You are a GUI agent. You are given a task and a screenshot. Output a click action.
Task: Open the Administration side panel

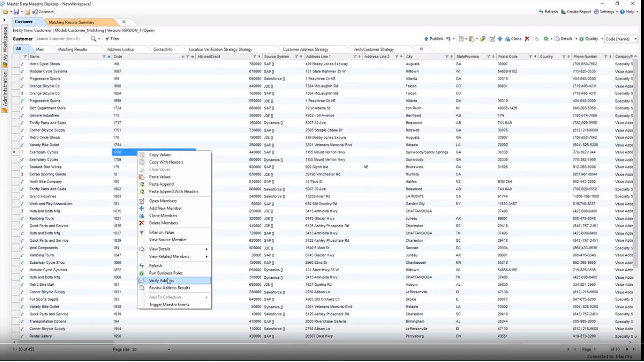pos(5,91)
